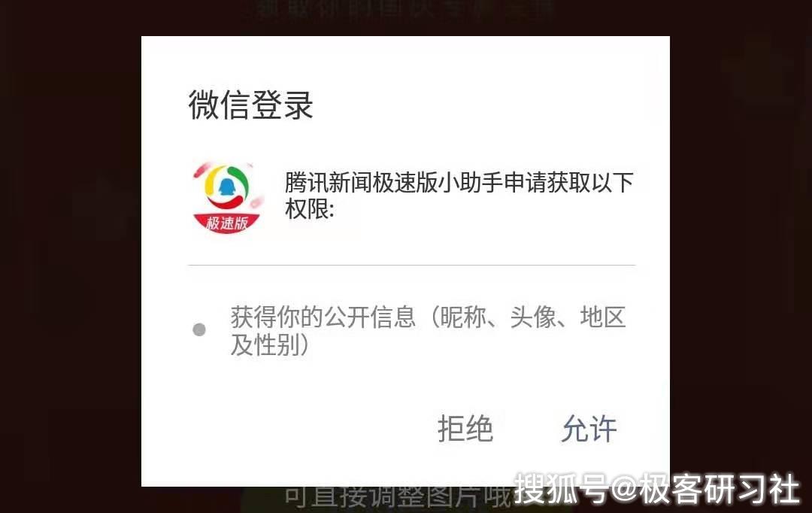Dismiss the dialog via the dimmed left background
812x513 pixels.
[x=71, y=259]
